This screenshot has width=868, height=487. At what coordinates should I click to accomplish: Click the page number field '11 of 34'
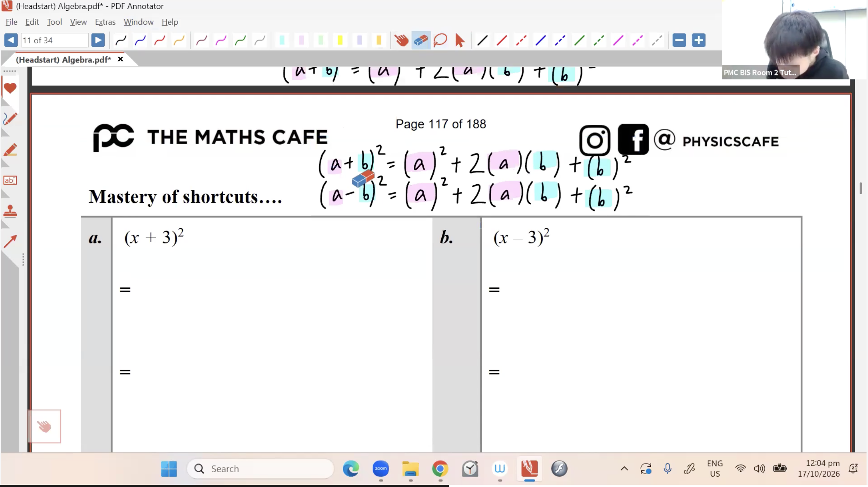point(54,40)
